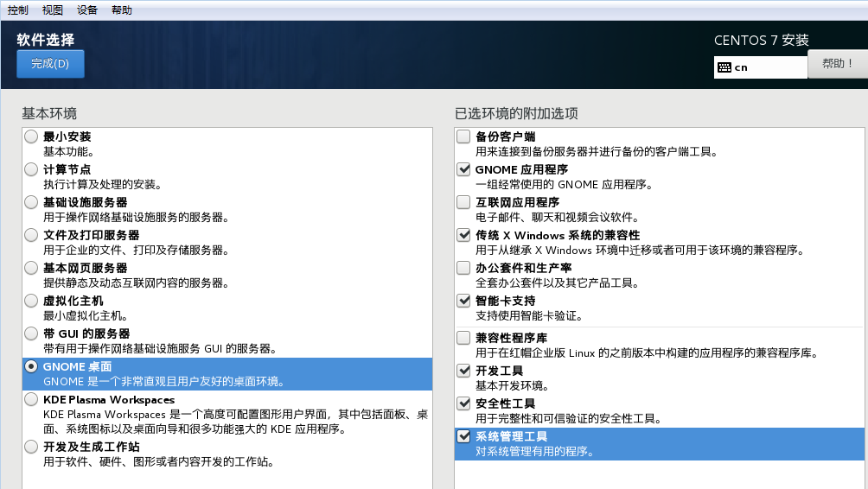Click the text 执行计算及处理的安装。
The height and width of the screenshot is (489, 868).
102,184
